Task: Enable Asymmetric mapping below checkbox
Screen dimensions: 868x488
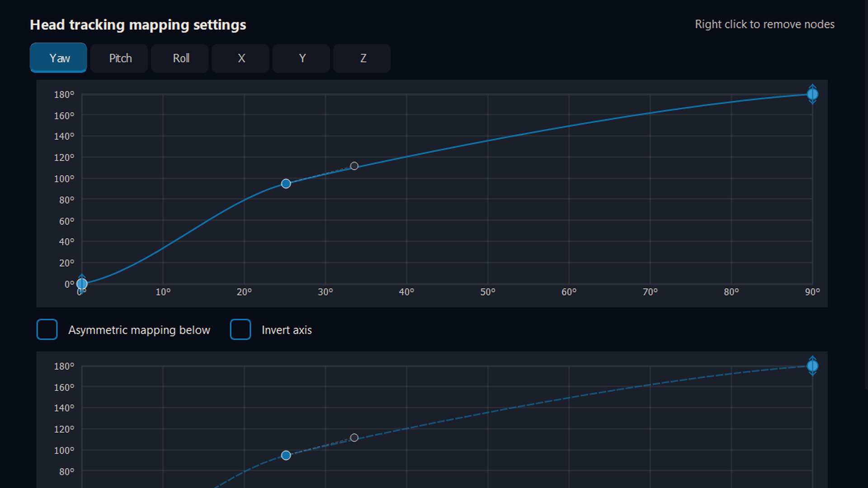Action: [47, 329]
